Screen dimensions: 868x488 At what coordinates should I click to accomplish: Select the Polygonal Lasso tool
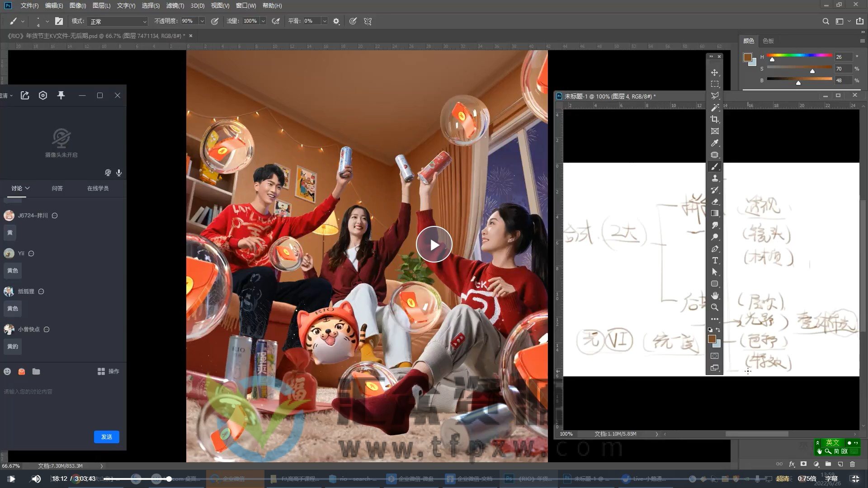pyautogui.click(x=714, y=96)
